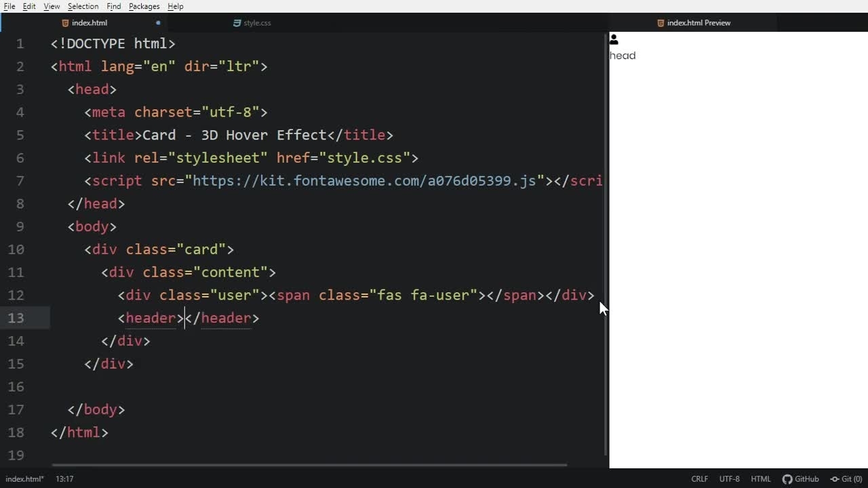
Task: Click the 13:17 cursor position indicator
Action: pos(64,479)
